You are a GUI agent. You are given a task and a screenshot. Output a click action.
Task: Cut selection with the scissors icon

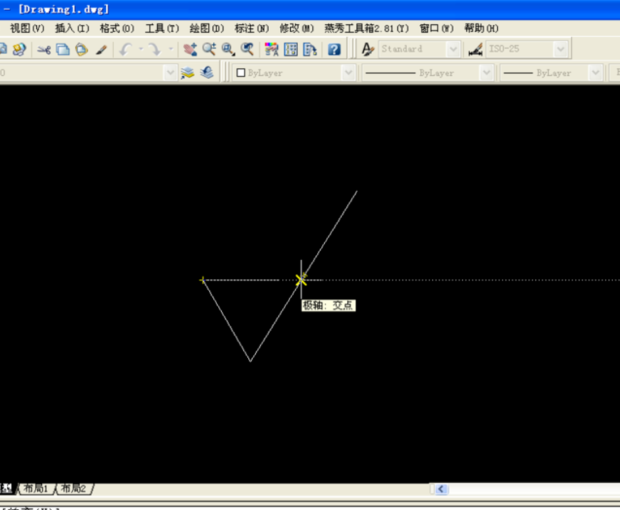[44, 49]
